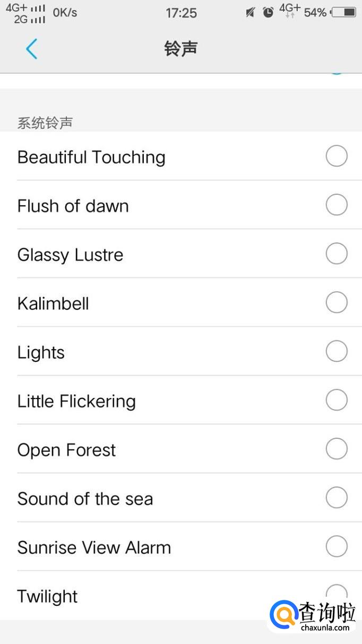Pick Little Flickering radio button
The width and height of the screenshot is (362, 644).
pyautogui.click(x=337, y=400)
